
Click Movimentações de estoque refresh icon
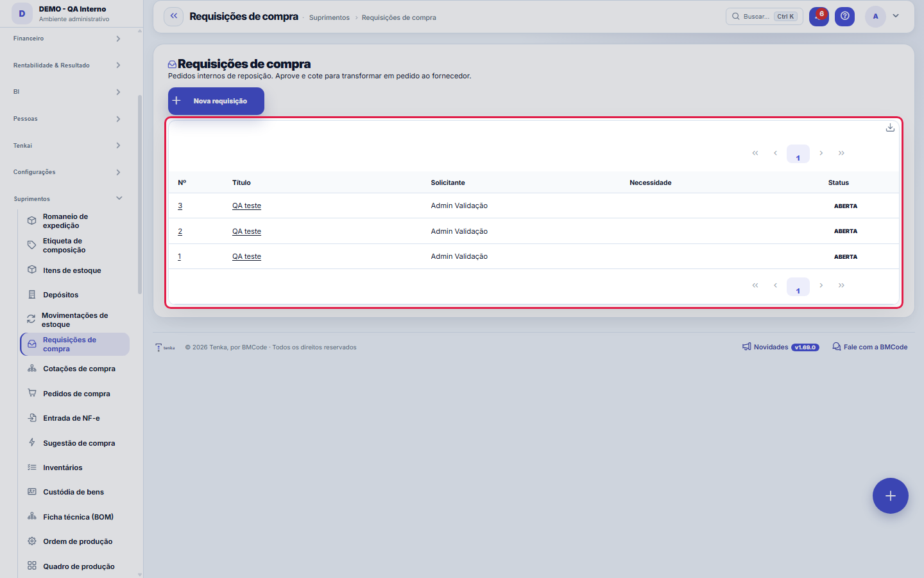31,319
